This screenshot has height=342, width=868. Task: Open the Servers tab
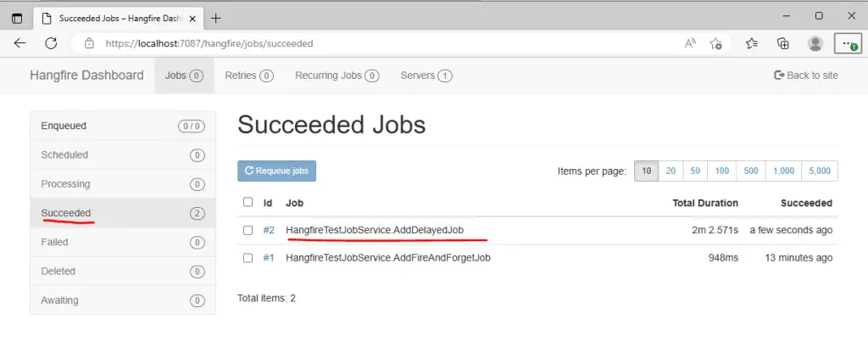(426, 76)
